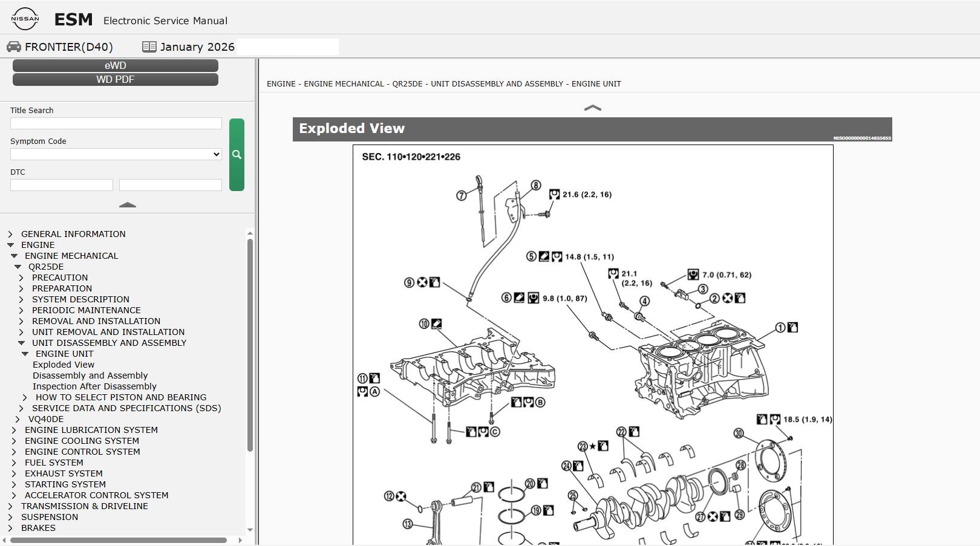Click the breadcrumb path ENGINE - ENGINE MECHANICAL
The image size is (980, 546).
coord(325,84)
